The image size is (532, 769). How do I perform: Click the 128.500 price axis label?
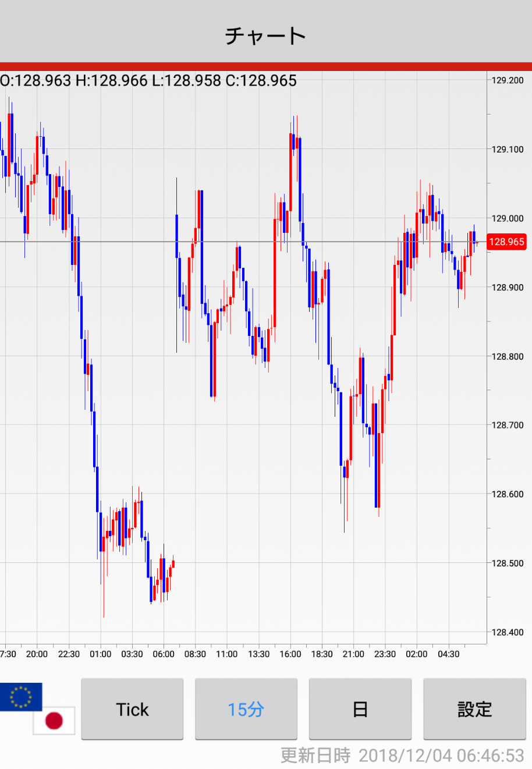508,563
